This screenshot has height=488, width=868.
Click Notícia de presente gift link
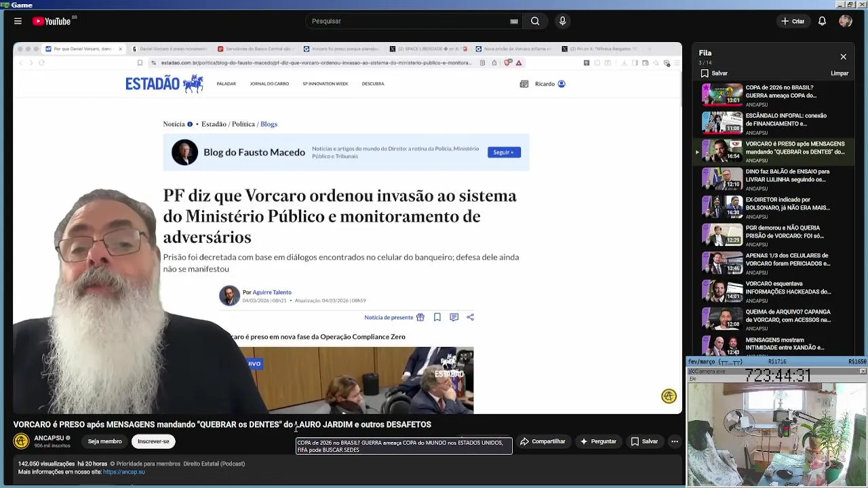(x=394, y=317)
